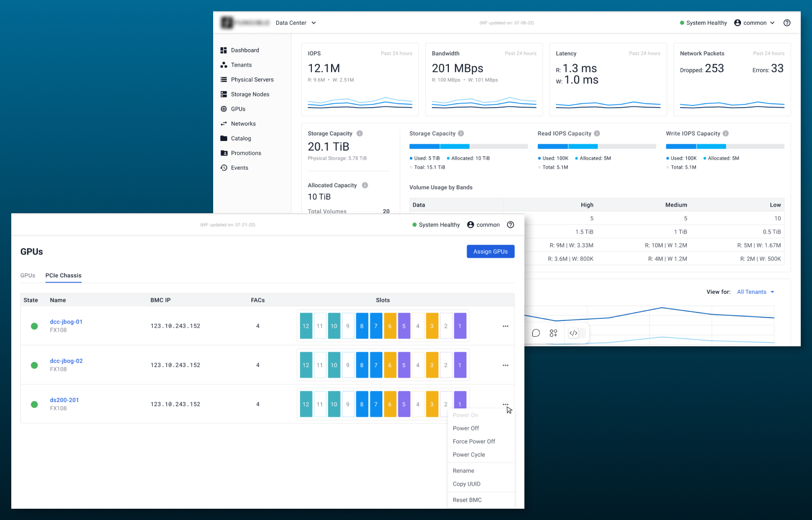
Task: Open the All Tenants view filter
Action: coord(755,292)
